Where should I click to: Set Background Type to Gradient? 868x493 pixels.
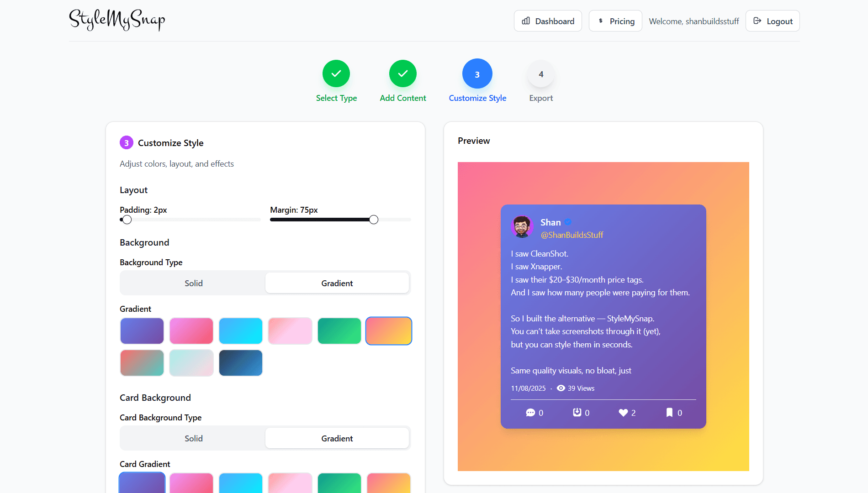point(337,283)
